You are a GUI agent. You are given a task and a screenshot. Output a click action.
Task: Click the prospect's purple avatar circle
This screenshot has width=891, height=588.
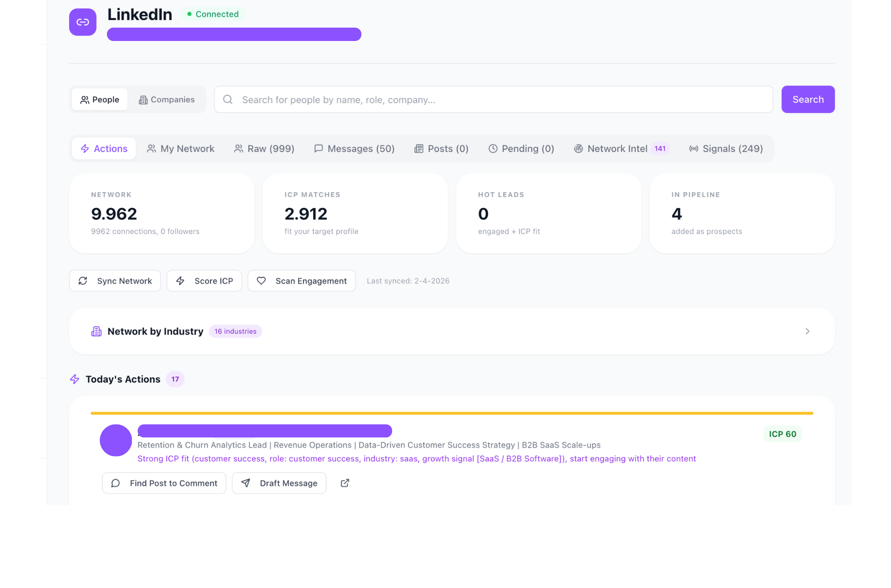point(116,440)
